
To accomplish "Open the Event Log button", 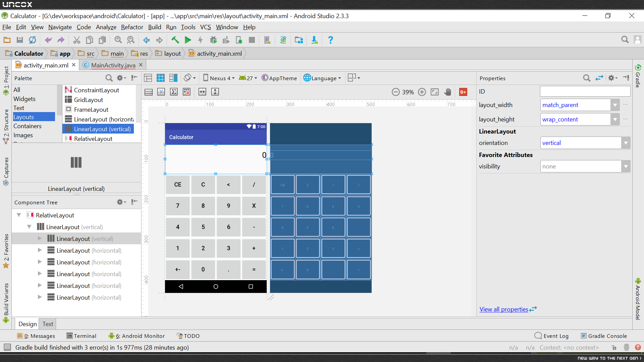I will [x=551, y=336].
